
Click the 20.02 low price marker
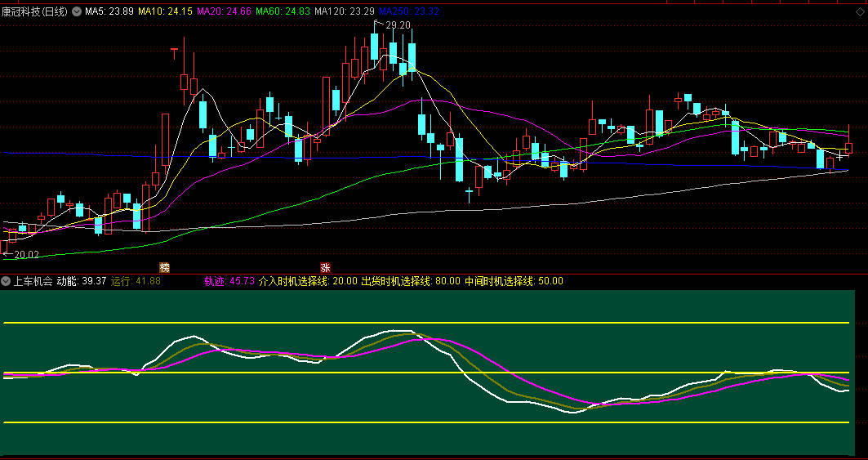tap(22, 255)
